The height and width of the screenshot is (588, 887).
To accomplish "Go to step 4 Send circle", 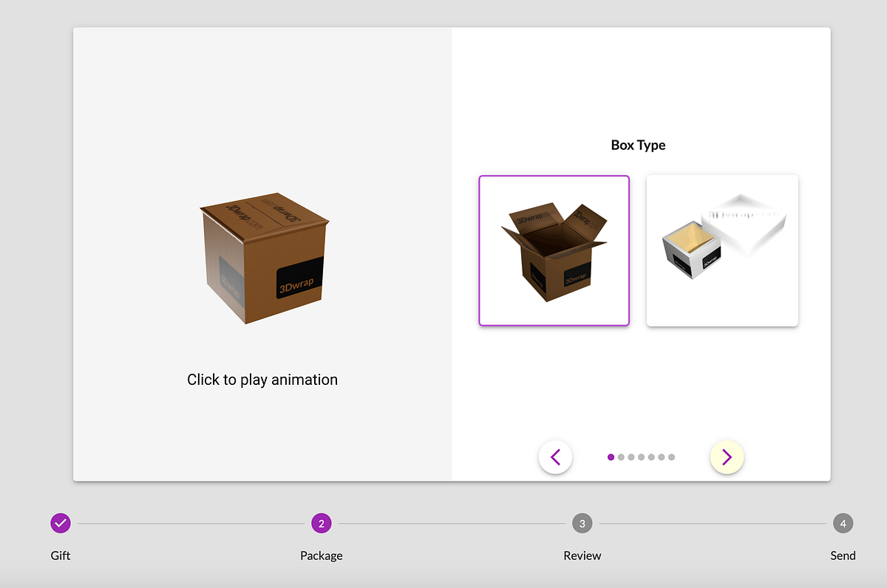I will click(x=843, y=524).
